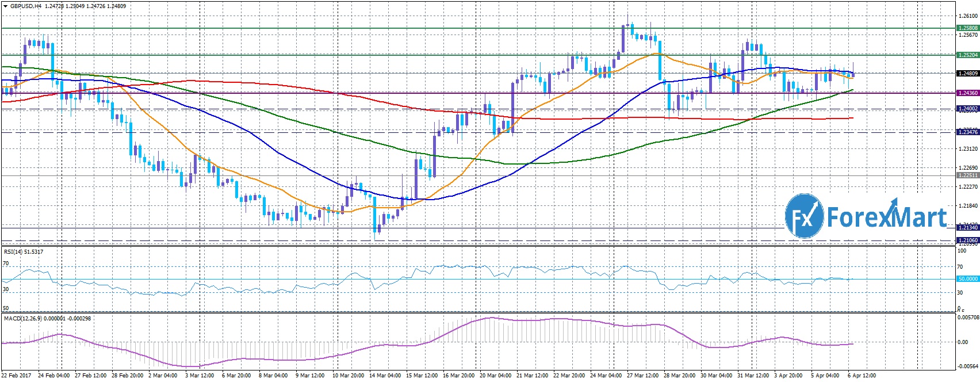Click the 0.005708 MACD axis value
The image size is (980, 382).
[968, 317]
